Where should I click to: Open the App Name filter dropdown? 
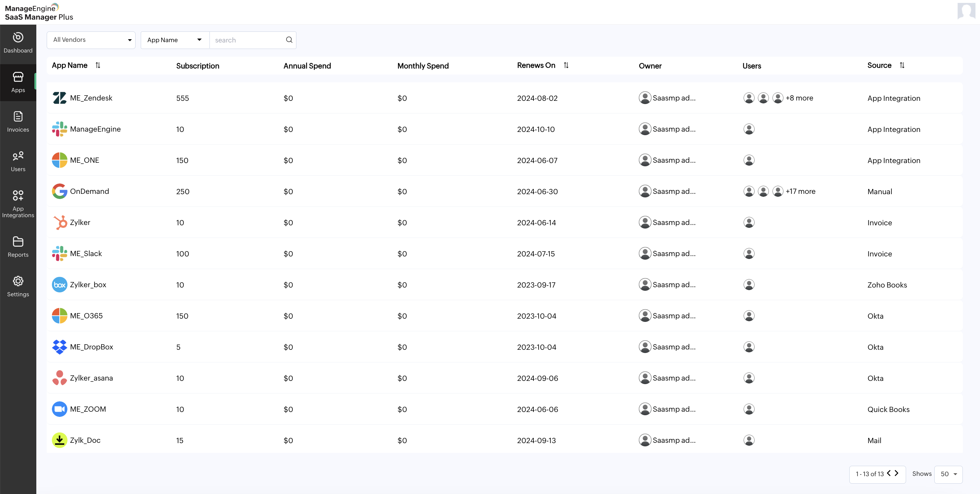(174, 40)
